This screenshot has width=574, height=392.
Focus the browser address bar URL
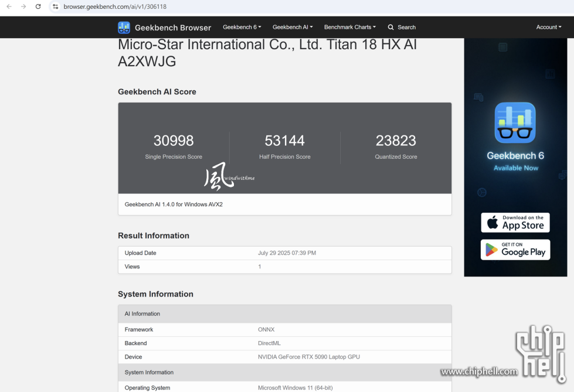pyautogui.click(x=115, y=6)
